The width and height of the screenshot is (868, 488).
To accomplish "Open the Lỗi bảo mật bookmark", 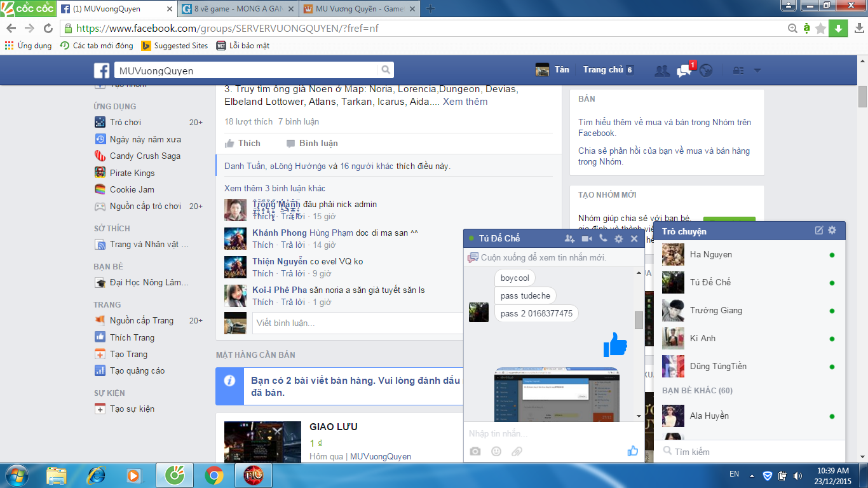I will [243, 46].
